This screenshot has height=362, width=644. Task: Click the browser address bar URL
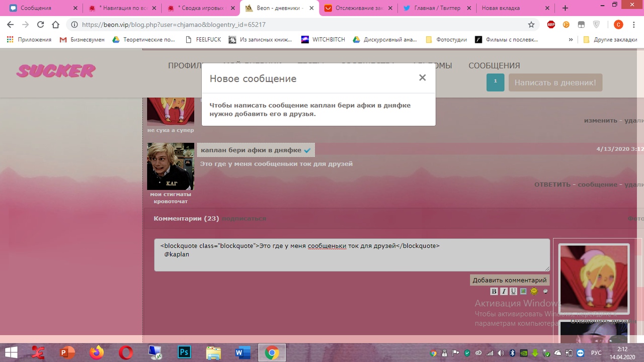pos(174,24)
